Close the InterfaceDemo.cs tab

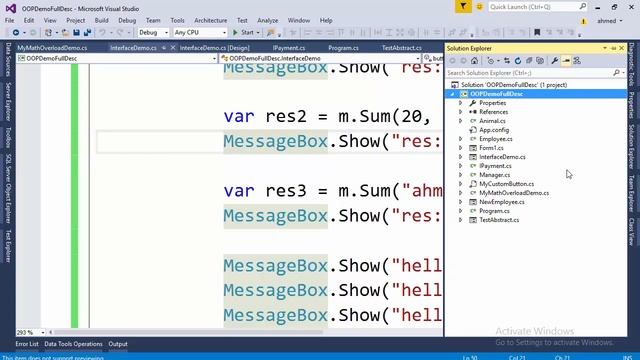coord(173,48)
